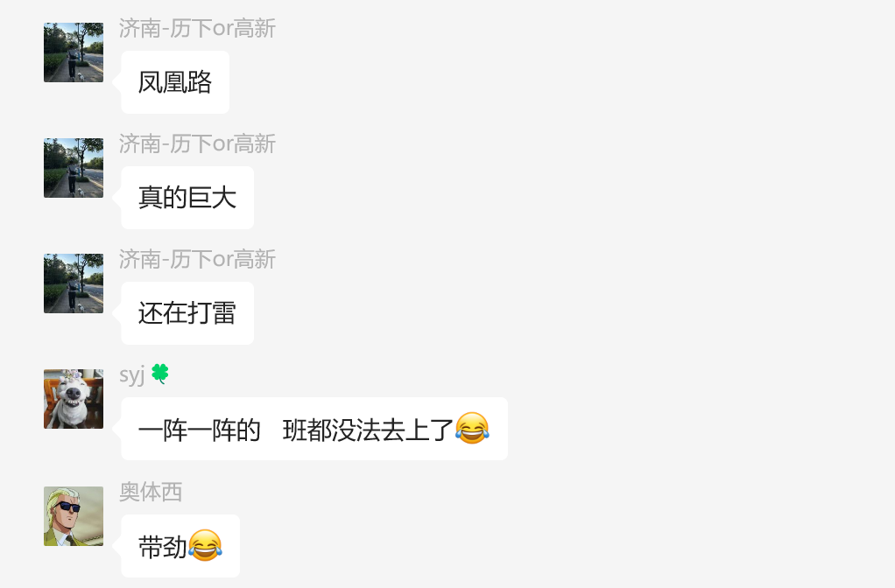Open avatar beside the 还在打雷 message
Viewport: 895px width, 588px height.
point(74,283)
